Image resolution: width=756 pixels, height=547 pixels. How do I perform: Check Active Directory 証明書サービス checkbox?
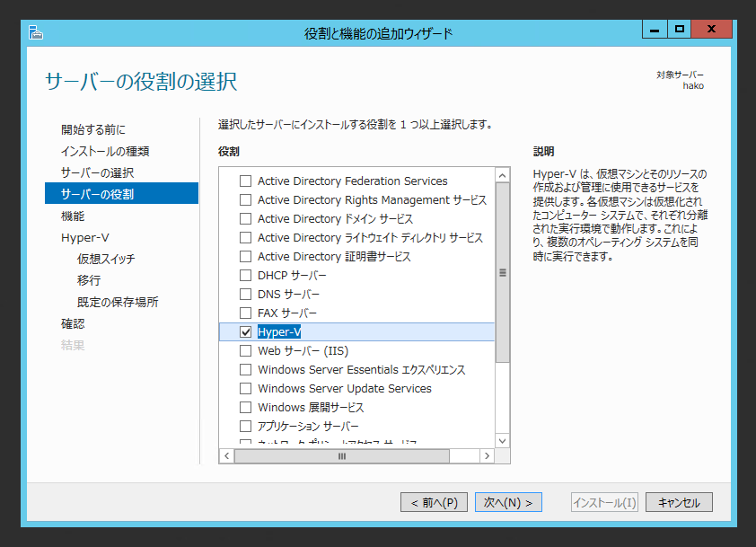(x=245, y=256)
